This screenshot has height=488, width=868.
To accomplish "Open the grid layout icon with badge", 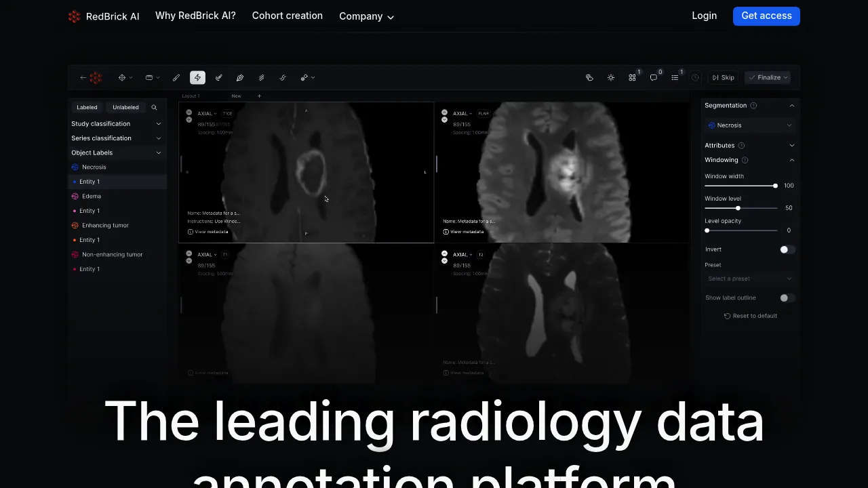I will [633, 78].
